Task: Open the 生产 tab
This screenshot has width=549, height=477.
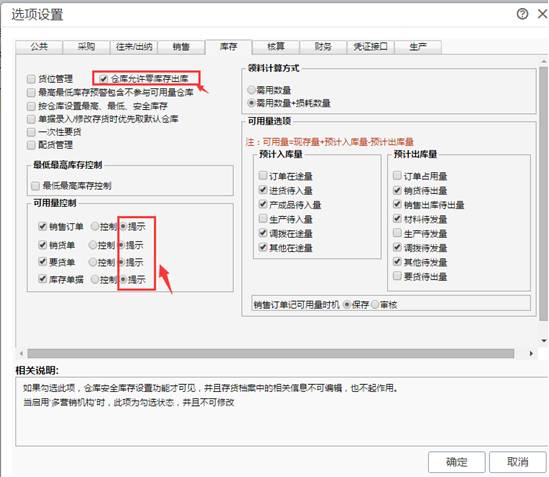Action: click(418, 47)
